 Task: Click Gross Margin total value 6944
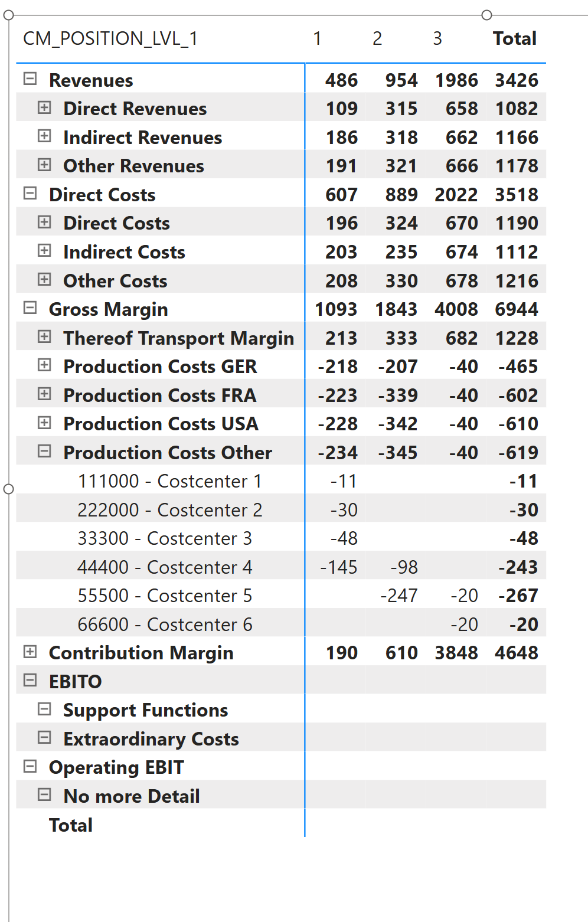(x=517, y=309)
